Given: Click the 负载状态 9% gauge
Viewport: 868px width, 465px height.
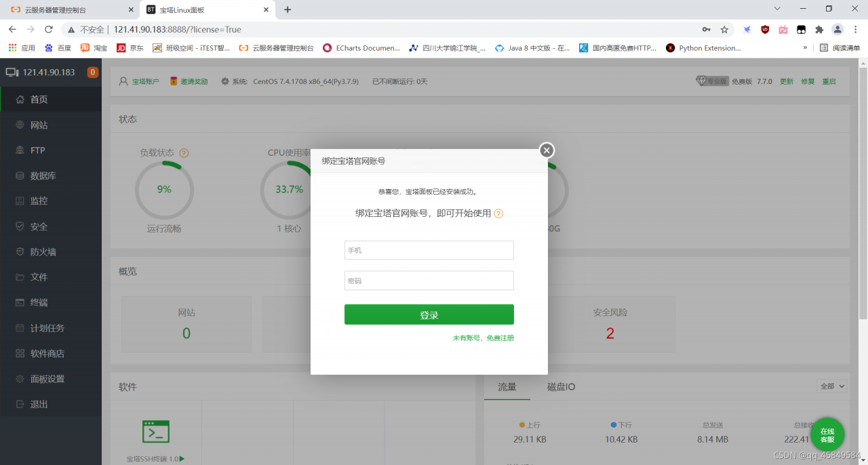Looking at the screenshot, I should tap(164, 190).
